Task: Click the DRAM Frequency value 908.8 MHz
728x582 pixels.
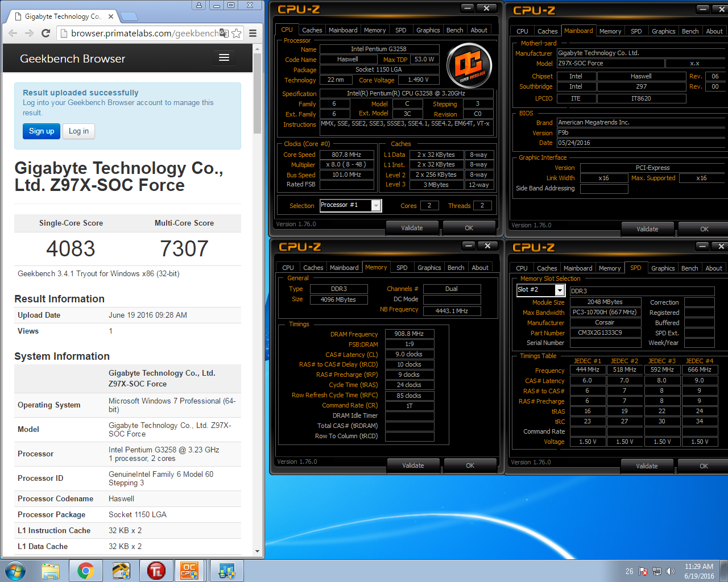Action: click(409, 334)
